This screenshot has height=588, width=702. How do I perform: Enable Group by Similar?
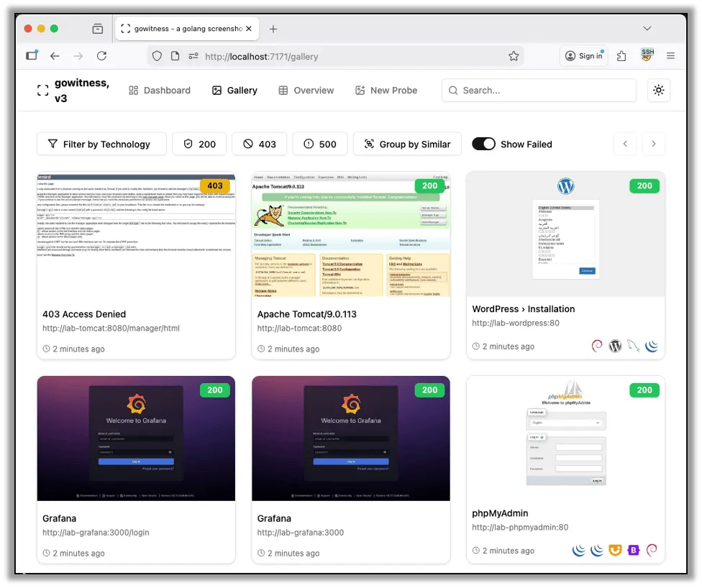[407, 144]
